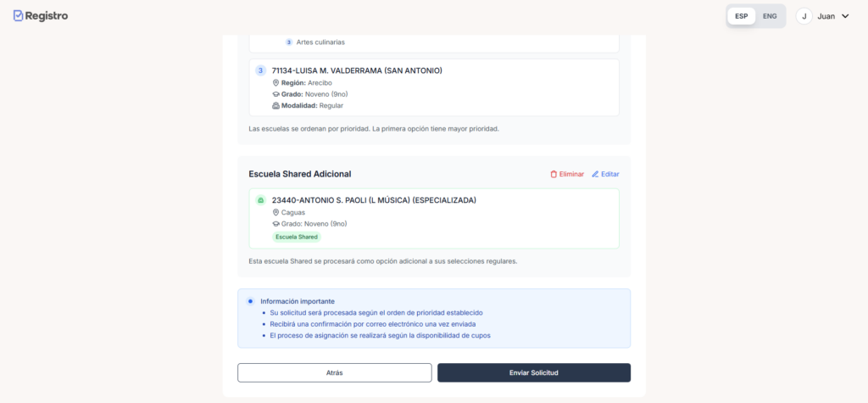
Task: Click the Registro logo icon
Action: point(19,15)
